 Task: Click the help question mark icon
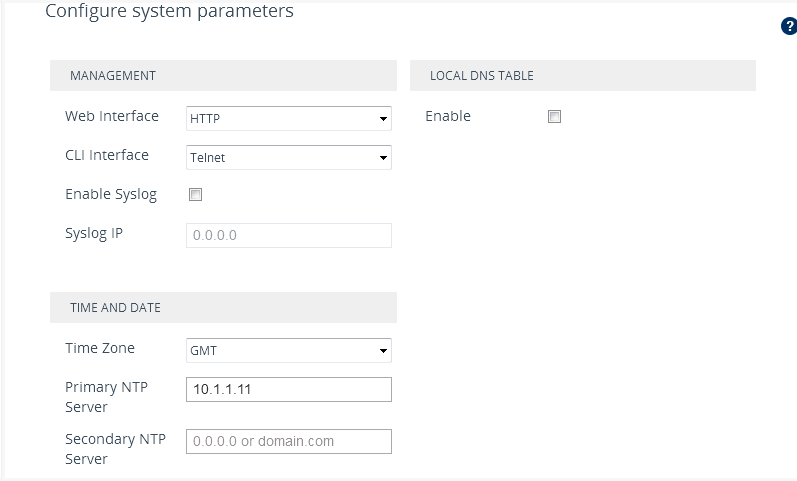click(788, 27)
